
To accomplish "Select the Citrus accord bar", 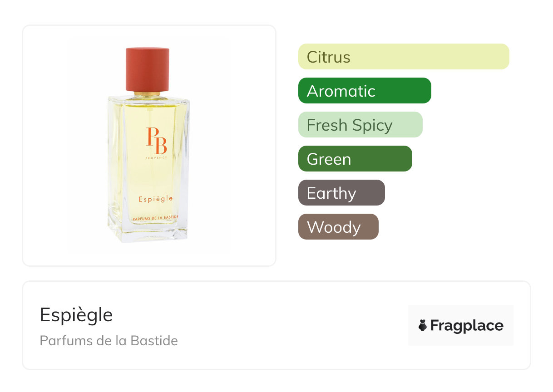I will click(404, 57).
